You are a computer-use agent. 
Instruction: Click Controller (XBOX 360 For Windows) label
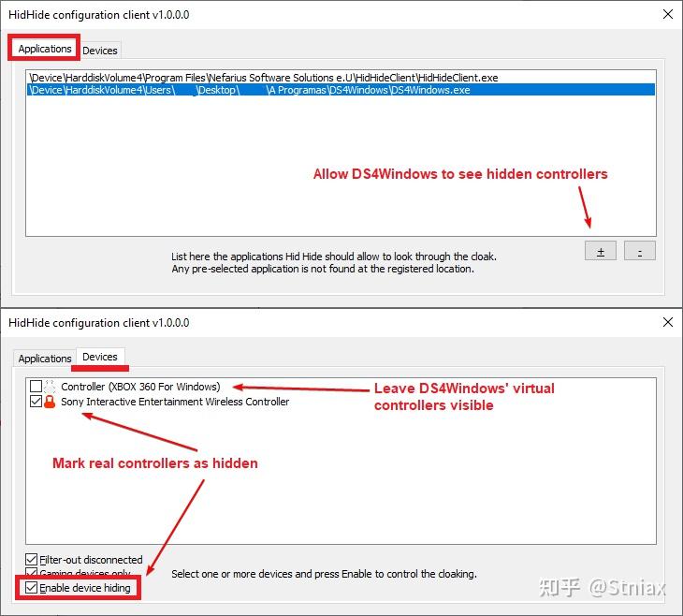click(140, 387)
